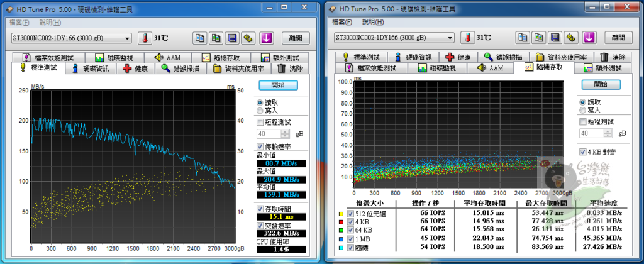Viewport: 644px width, 264px height.
Task: Select the 寫入 radio button in left window
Action: pos(260,110)
